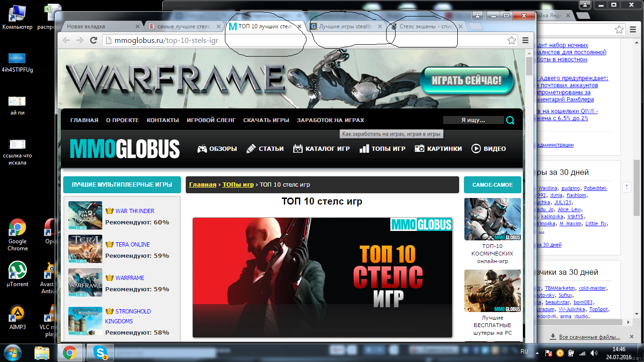The height and width of the screenshot is (362, 644).
Task: Open the STRONGHOLD KINGDOMS link
Action: (x=128, y=316)
